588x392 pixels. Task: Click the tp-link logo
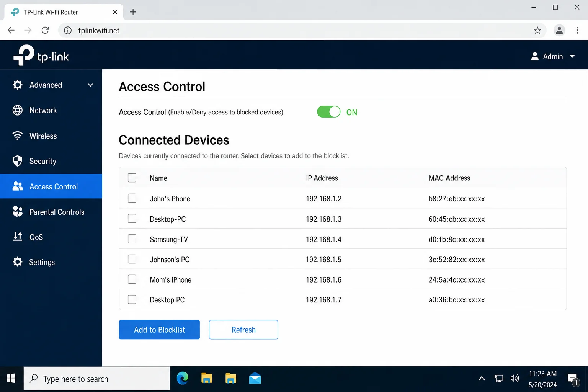click(x=41, y=55)
